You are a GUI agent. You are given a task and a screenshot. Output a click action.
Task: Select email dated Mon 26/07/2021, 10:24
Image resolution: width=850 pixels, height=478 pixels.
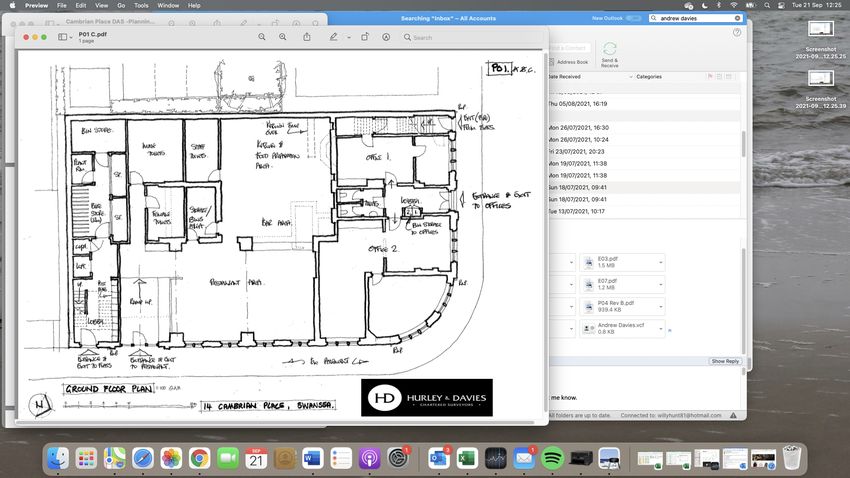tap(645, 140)
